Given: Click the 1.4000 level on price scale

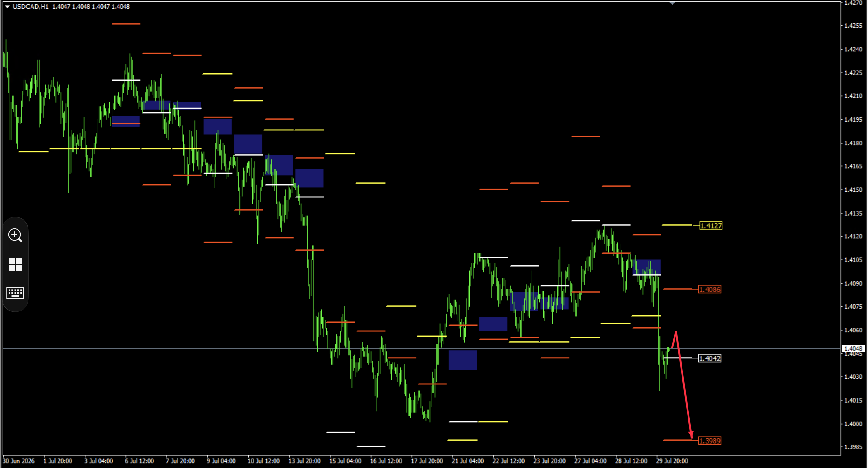Looking at the screenshot, I should [853, 424].
